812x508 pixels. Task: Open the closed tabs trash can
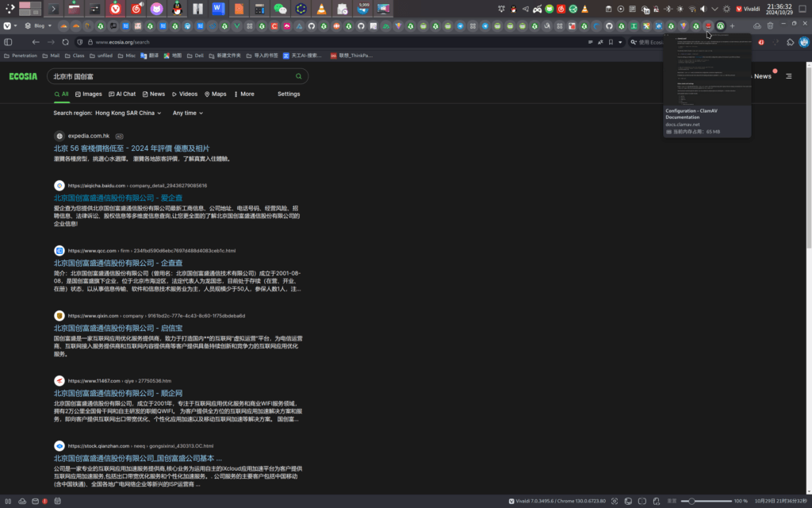pyautogui.click(x=770, y=25)
